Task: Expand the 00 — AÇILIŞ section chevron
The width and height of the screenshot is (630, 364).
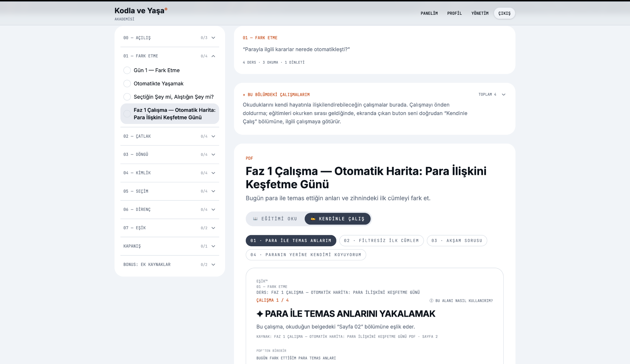Action: point(213,38)
